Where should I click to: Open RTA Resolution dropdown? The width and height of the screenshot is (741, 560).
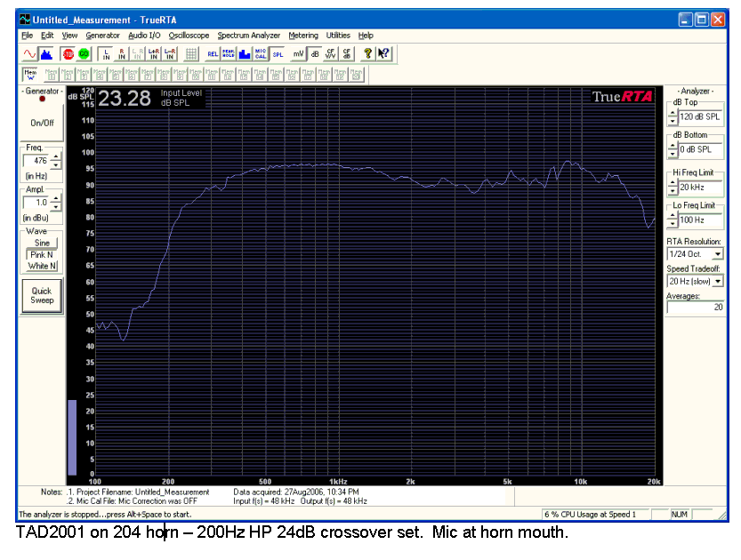(718, 254)
